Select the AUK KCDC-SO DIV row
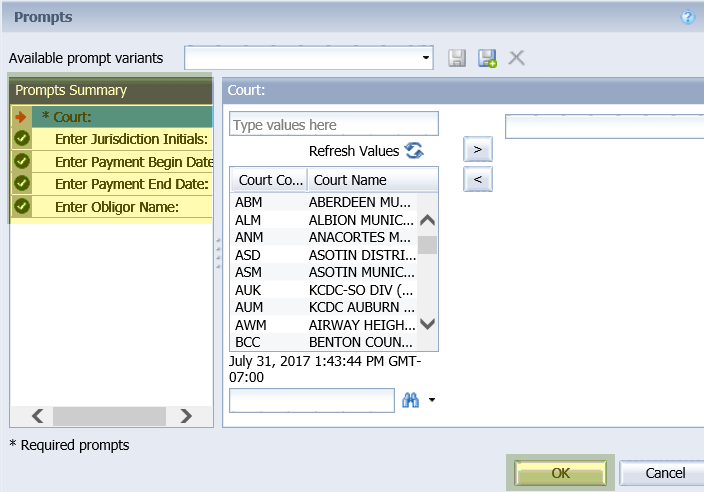Screen dimensions: 704x492 point(324,290)
